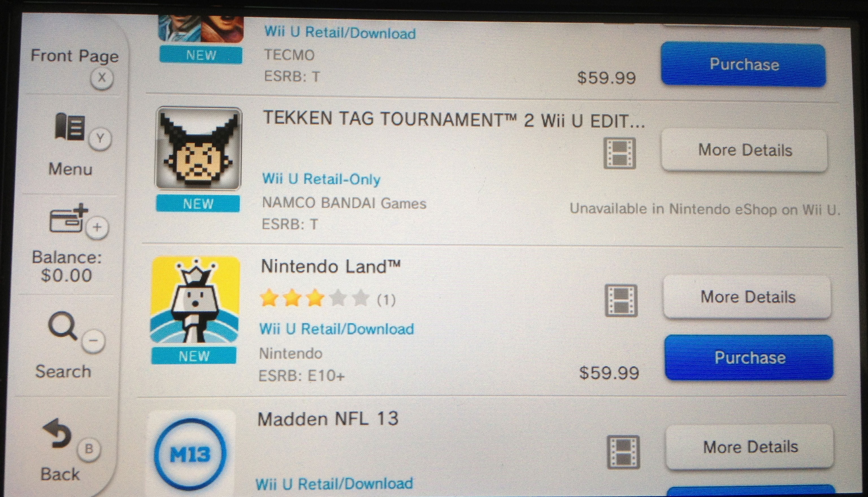Purchase the TECMO game for $59.99
This screenshot has width=868, height=497.
pyautogui.click(x=743, y=64)
